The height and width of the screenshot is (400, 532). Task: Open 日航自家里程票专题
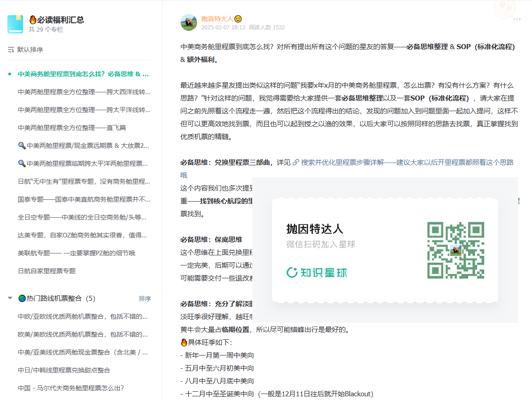(x=46, y=271)
